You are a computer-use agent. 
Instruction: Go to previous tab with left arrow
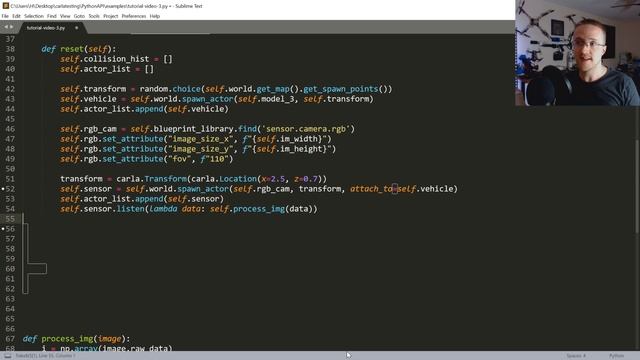(6, 27)
